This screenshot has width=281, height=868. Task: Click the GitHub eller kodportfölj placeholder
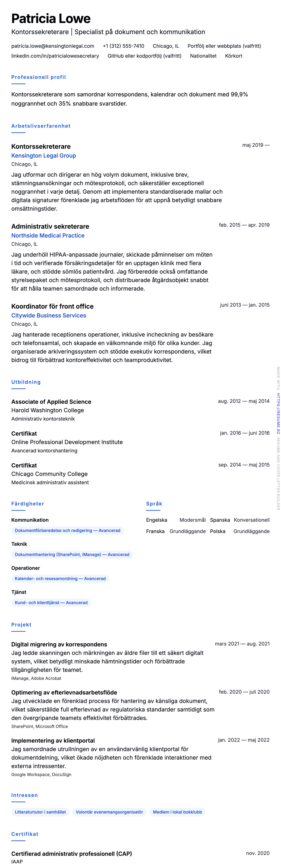click(144, 56)
